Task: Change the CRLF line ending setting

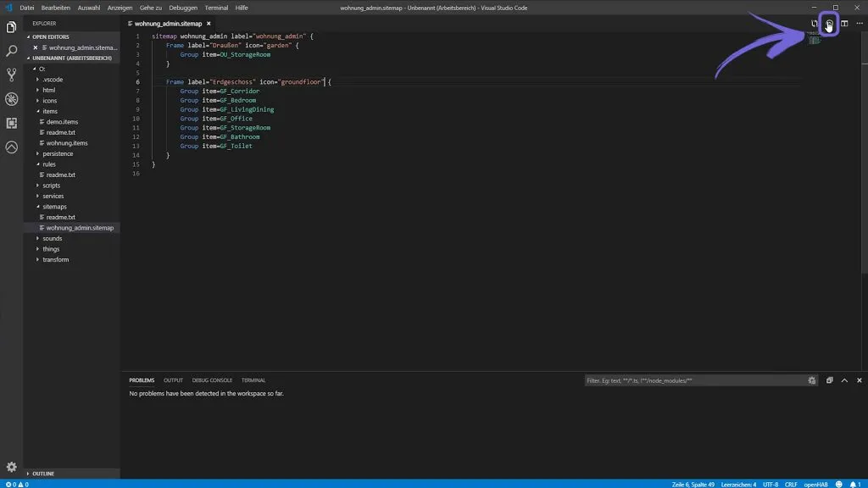Action: pos(791,484)
